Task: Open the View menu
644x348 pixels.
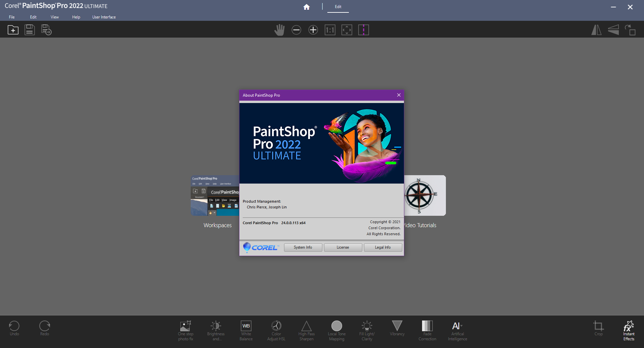Action: [55, 17]
